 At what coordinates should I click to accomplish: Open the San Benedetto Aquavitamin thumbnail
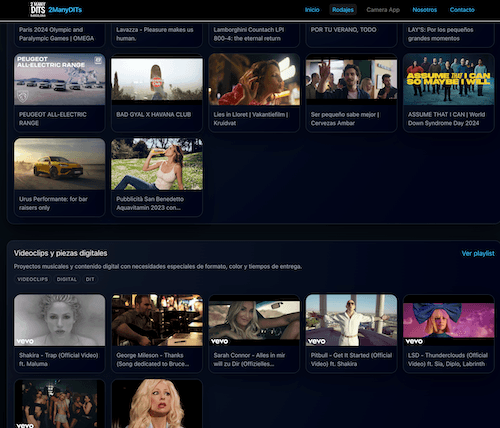pos(157,164)
